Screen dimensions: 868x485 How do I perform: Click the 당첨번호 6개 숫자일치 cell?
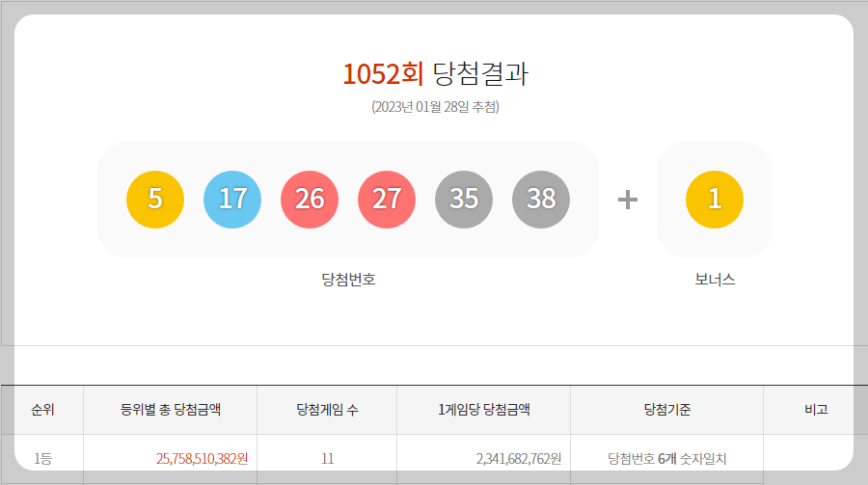667,458
